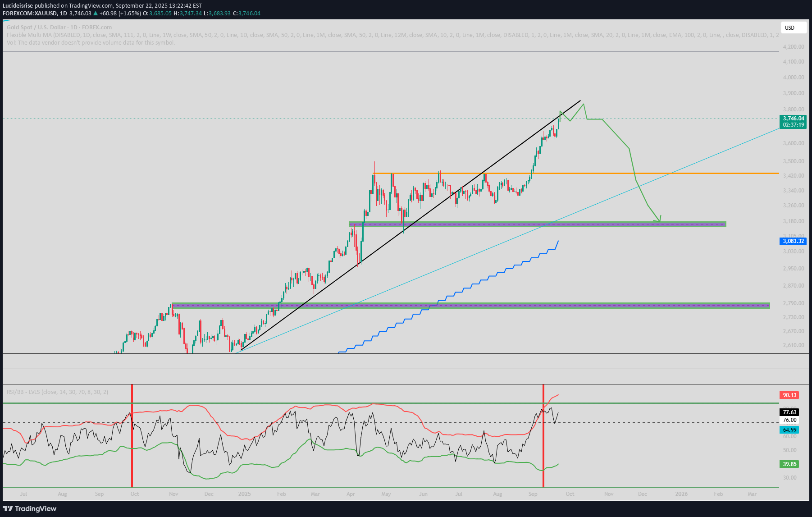Click the blue 3,083.32 price label
Viewport: 812px width, 517px height.
[x=793, y=241]
